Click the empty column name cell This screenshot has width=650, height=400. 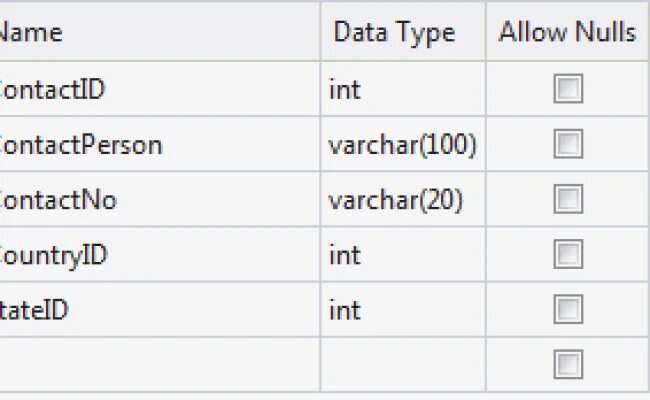click(160, 364)
